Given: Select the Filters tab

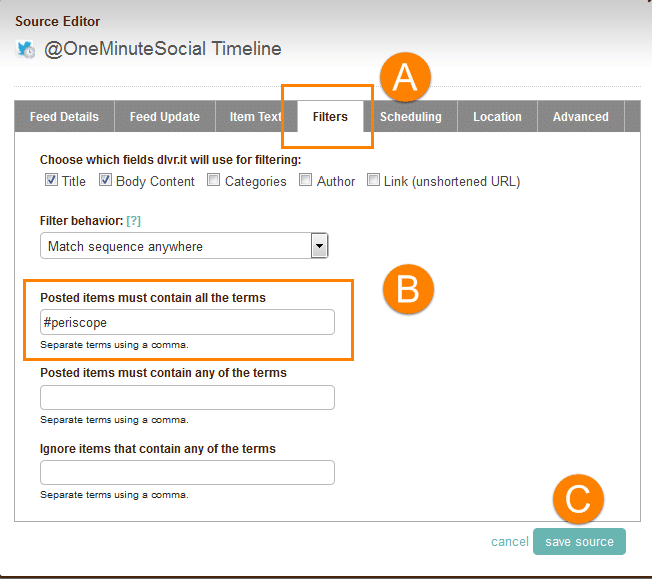Looking at the screenshot, I should pos(330,116).
